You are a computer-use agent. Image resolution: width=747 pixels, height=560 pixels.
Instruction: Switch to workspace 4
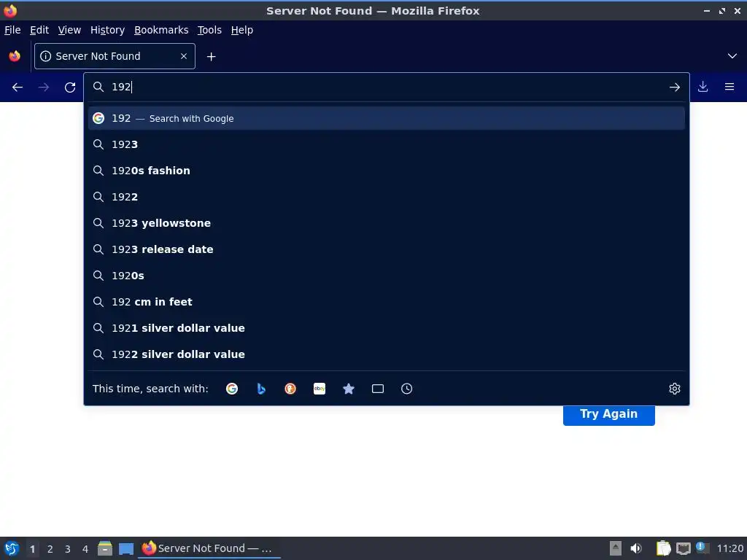point(85,549)
